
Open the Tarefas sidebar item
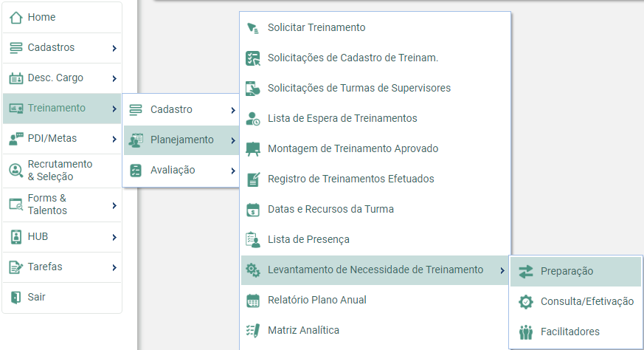click(62, 267)
